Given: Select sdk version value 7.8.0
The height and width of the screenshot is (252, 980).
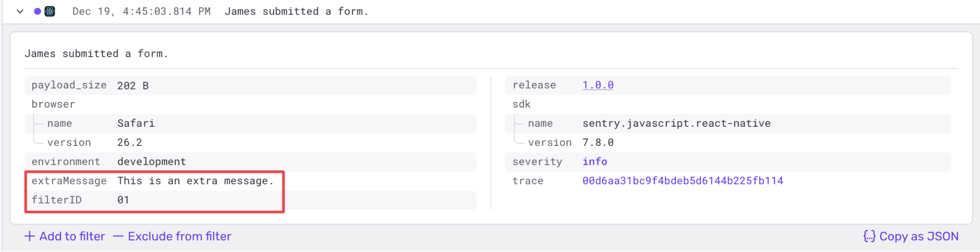Looking at the screenshot, I should click(598, 142).
